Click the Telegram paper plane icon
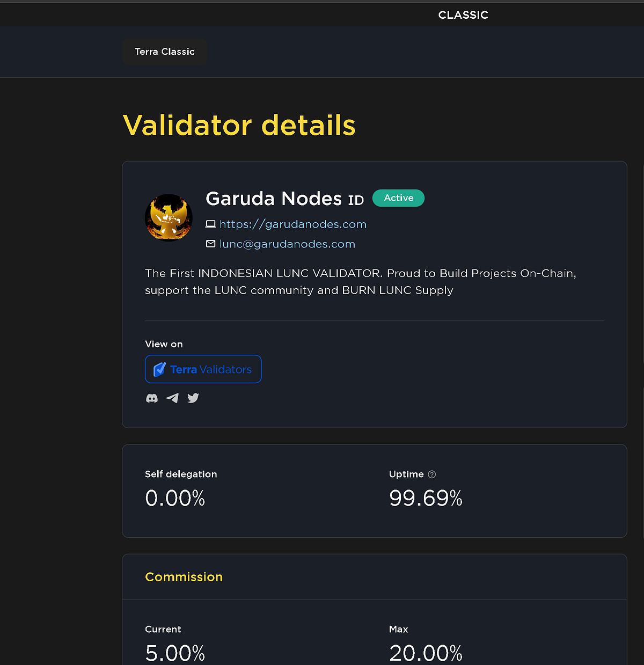Screen dimensions: 644x665 [x=172, y=398]
